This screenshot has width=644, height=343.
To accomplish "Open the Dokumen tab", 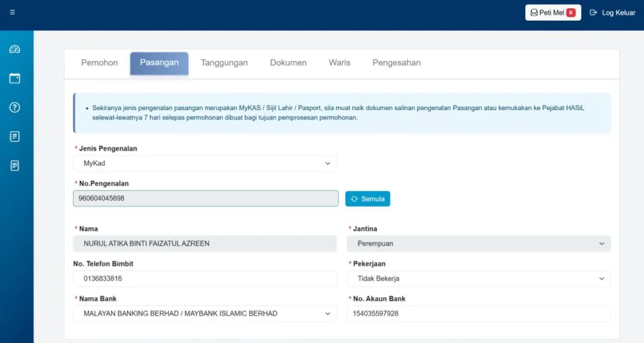I will [288, 63].
